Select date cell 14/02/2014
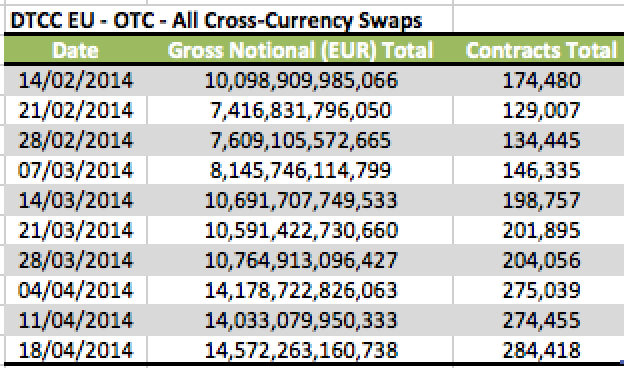This screenshot has height=368, width=624. click(76, 81)
